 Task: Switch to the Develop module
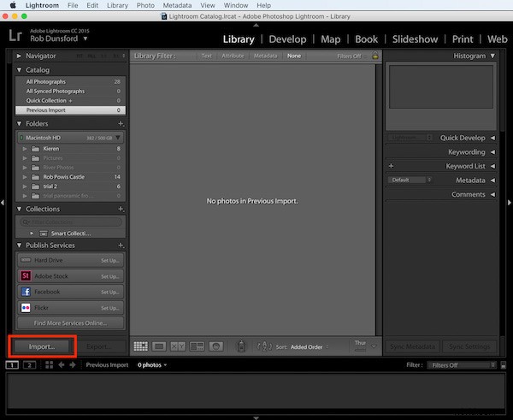click(287, 39)
